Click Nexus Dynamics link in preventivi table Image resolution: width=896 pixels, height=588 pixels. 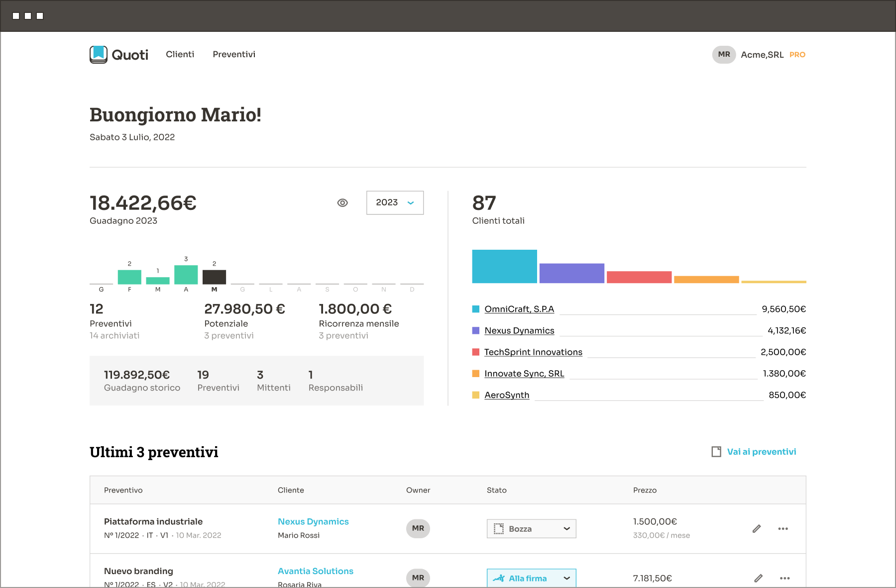click(x=313, y=521)
